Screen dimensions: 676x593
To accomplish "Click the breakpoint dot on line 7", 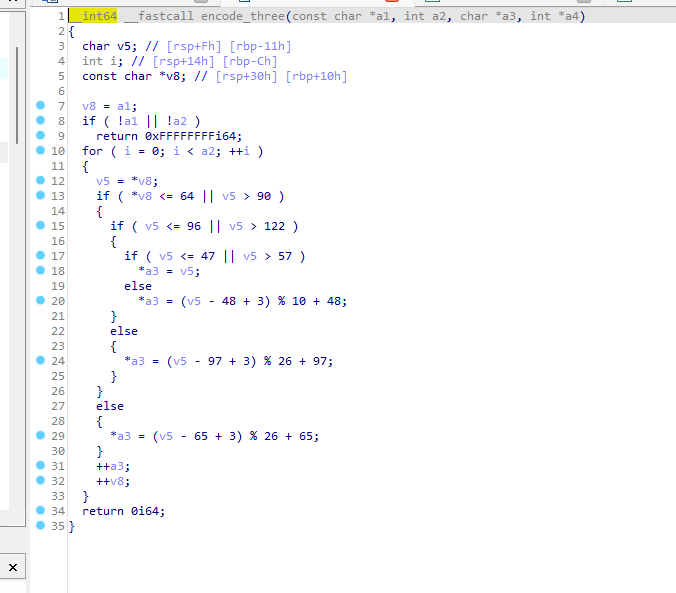I will tap(40, 105).
